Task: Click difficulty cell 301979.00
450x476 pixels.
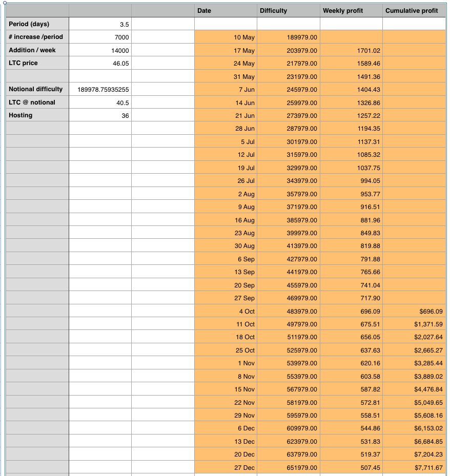Action: [x=289, y=141]
